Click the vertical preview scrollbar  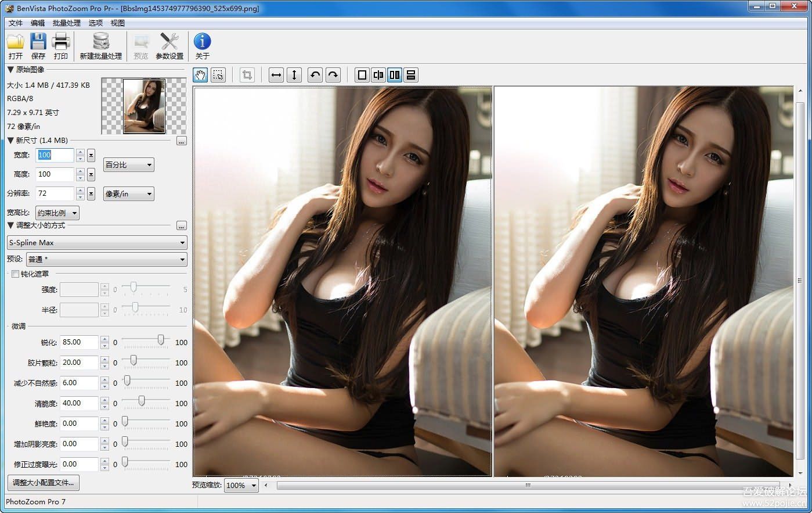tap(800, 281)
